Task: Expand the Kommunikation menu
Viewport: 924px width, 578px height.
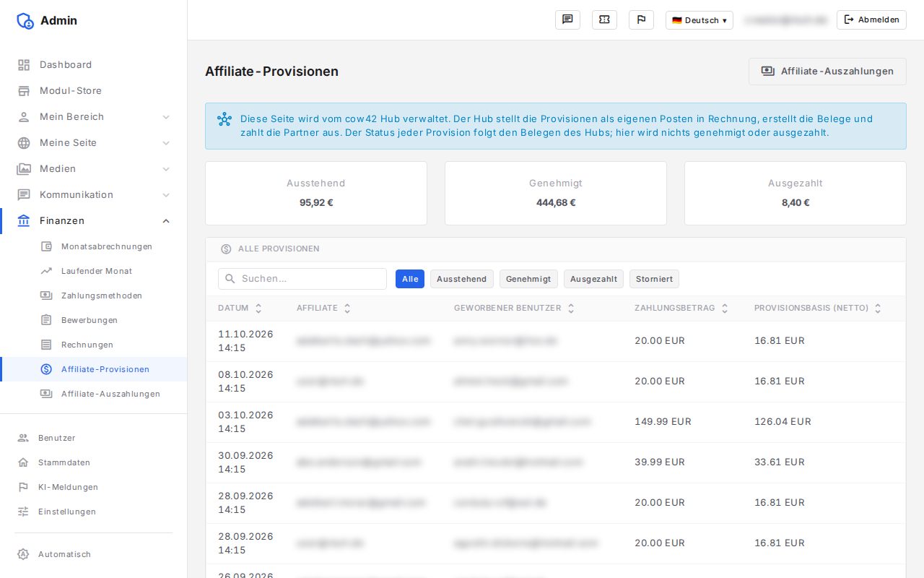Action: click(x=94, y=195)
